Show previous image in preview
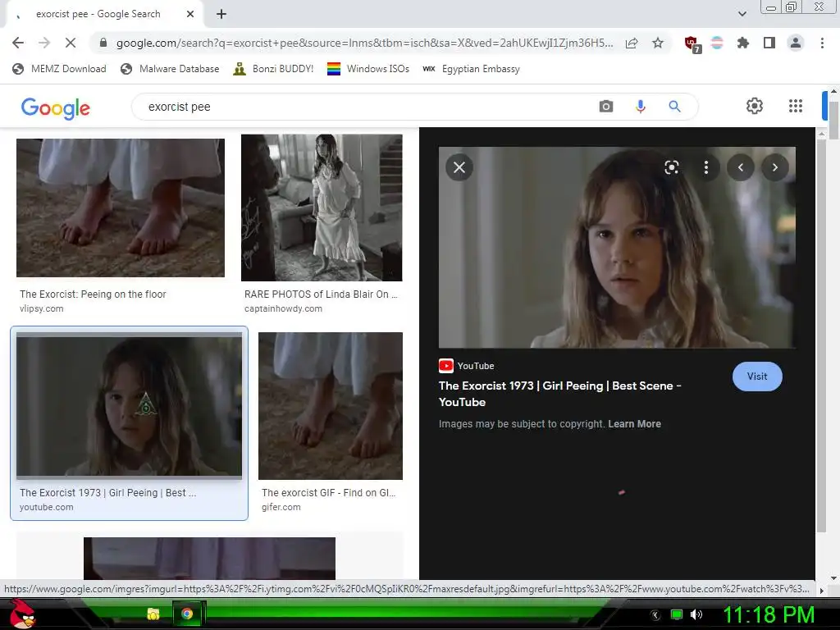This screenshot has width=840, height=630. point(741,167)
